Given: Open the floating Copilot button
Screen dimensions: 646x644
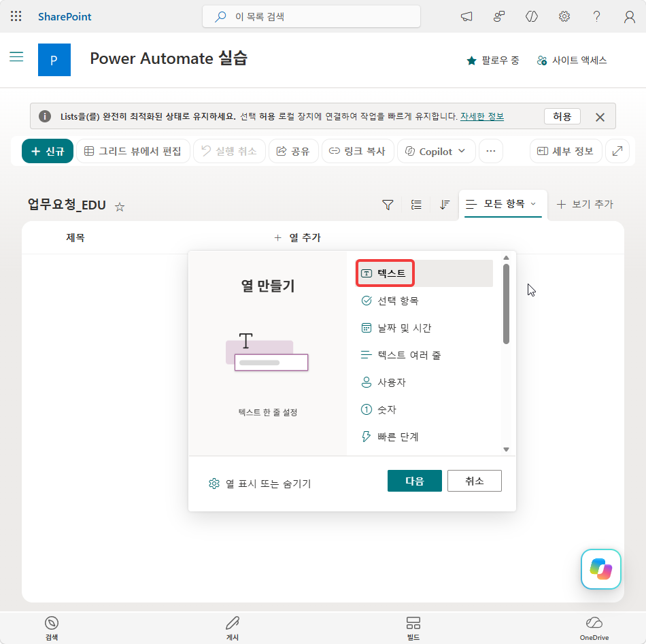Looking at the screenshot, I should point(600,569).
